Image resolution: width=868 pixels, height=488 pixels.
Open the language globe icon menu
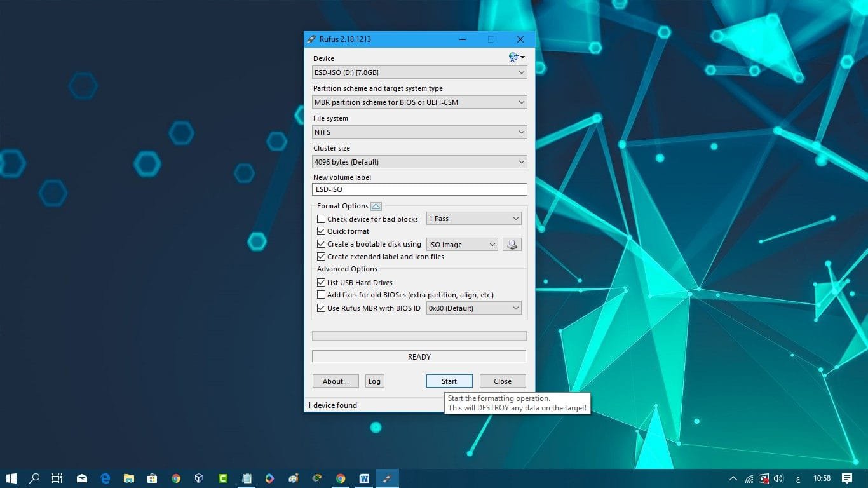point(515,58)
